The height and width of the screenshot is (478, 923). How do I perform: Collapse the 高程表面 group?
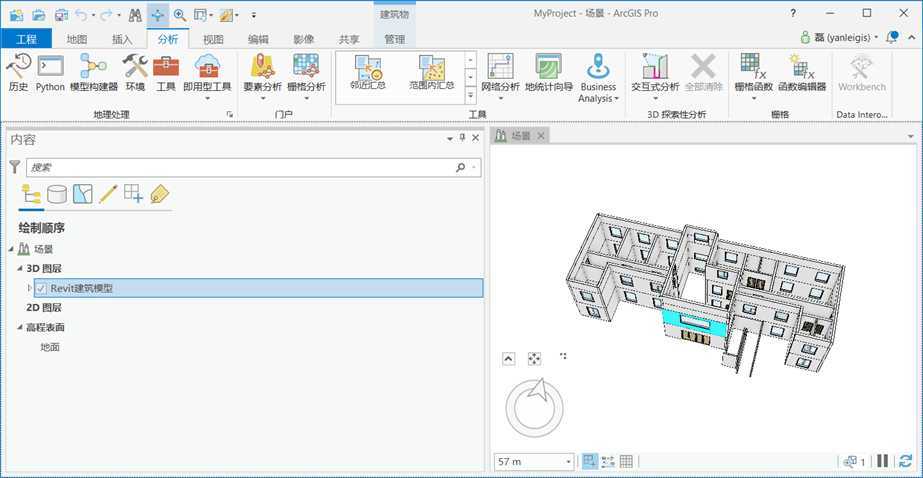pyautogui.click(x=19, y=327)
